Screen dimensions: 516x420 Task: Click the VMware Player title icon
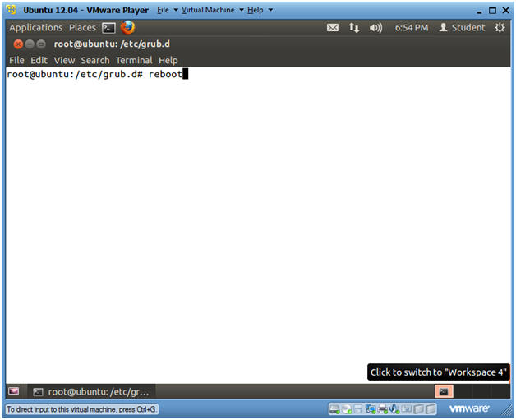coord(12,10)
